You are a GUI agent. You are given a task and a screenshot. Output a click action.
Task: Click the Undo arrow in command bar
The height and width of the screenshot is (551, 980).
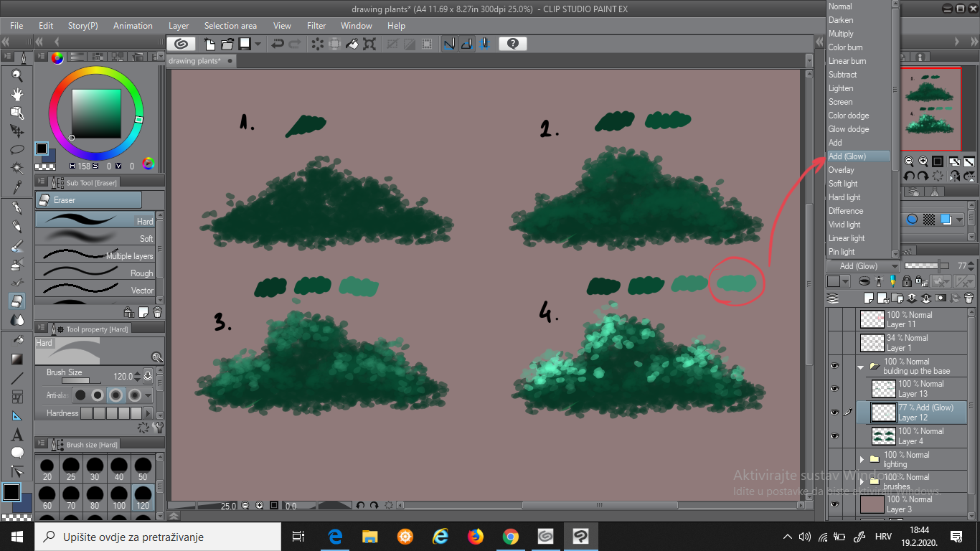click(278, 44)
